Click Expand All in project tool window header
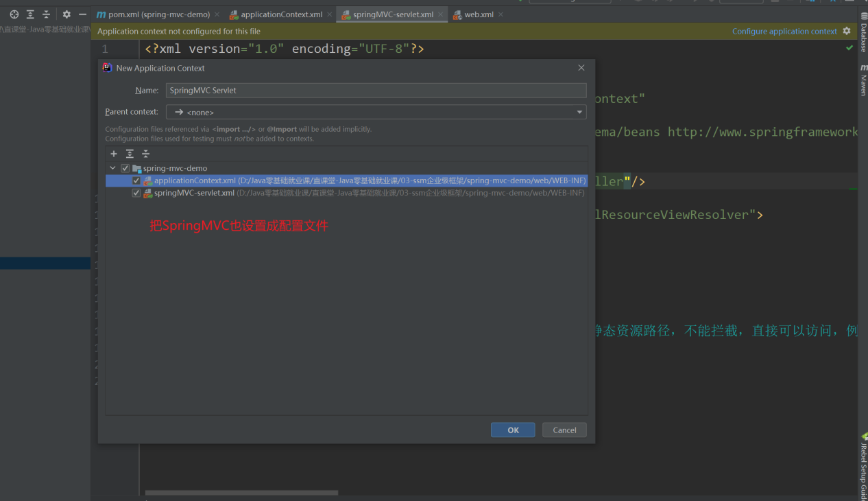868x501 pixels. pos(30,14)
